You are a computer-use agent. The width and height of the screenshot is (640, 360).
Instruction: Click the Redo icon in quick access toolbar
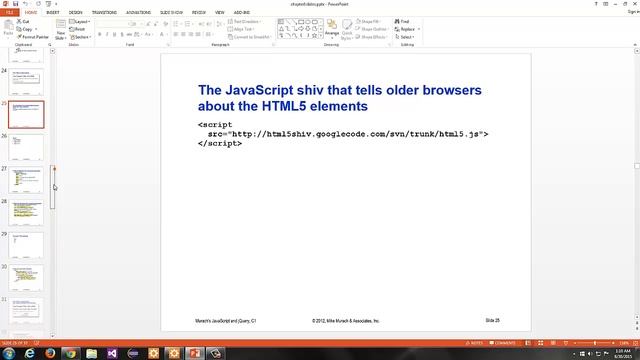point(38,4)
